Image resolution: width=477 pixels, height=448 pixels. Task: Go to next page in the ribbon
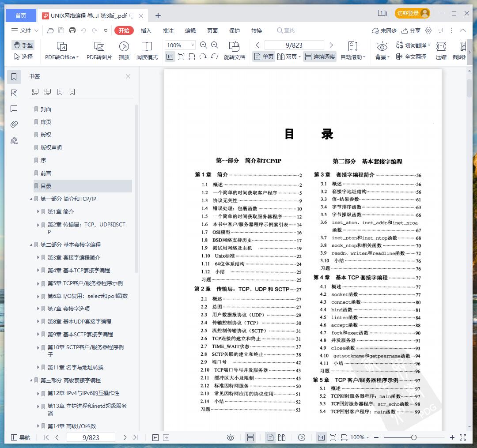click(x=331, y=45)
